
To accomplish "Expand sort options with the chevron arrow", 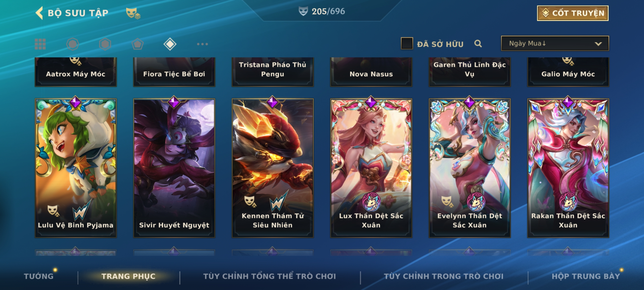I will [x=598, y=44].
